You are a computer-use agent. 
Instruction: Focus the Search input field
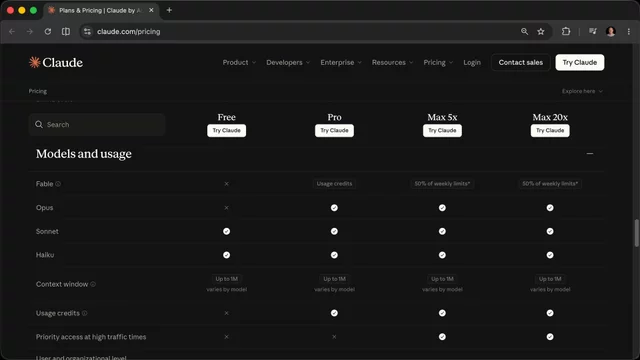pyautogui.click(x=97, y=124)
